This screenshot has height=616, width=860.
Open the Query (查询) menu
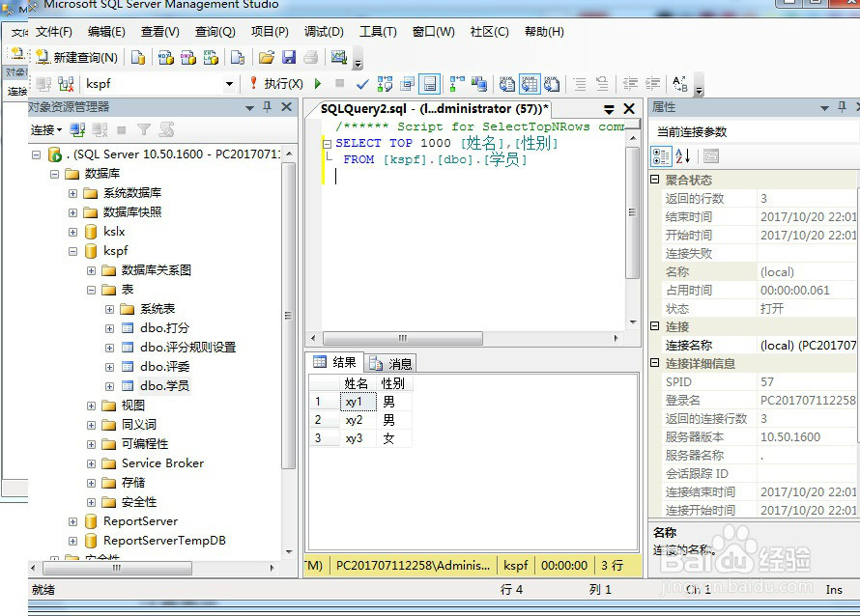coord(215,32)
